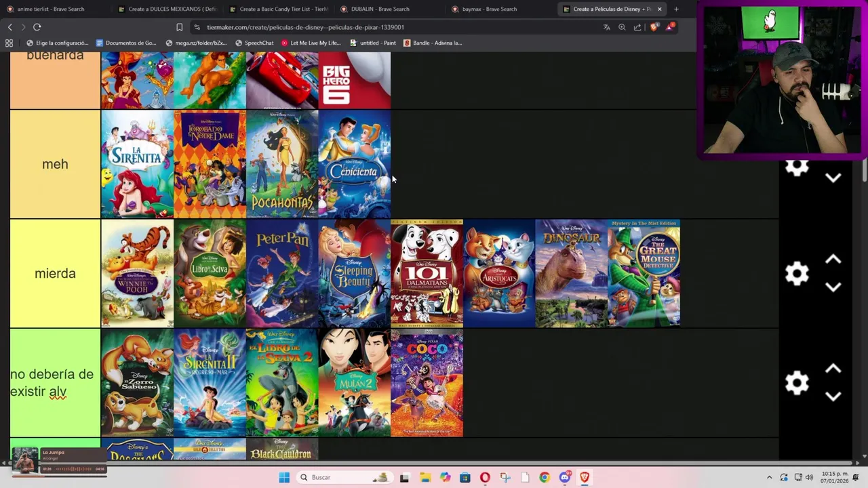Open File Explorer from the taskbar
Screen dimensions: 868x488
[425, 477]
